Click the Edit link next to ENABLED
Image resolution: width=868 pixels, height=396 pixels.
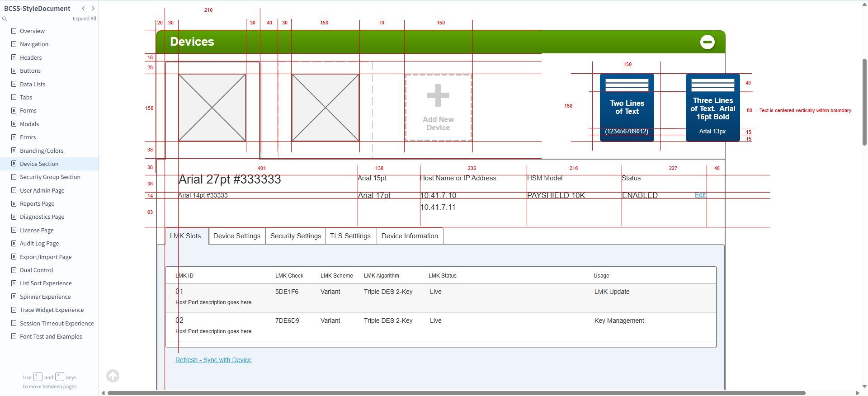tap(700, 195)
